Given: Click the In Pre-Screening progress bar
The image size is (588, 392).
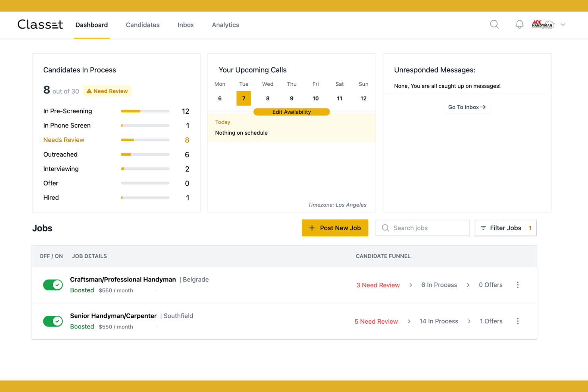Looking at the screenshot, I should pyautogui.click(x=145, y=111).
